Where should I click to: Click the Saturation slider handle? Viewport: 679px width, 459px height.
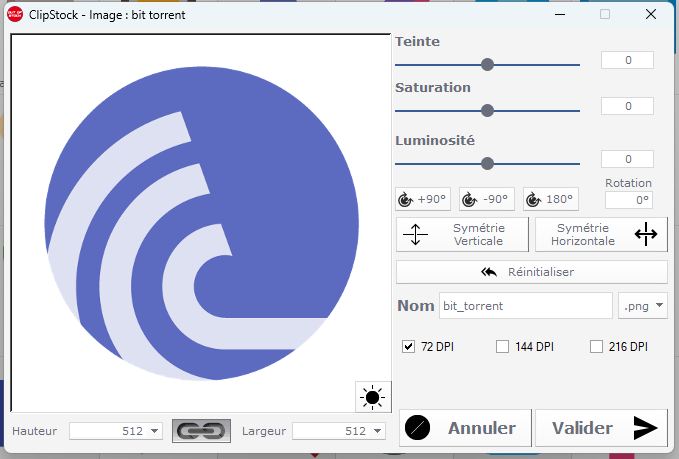488,110
